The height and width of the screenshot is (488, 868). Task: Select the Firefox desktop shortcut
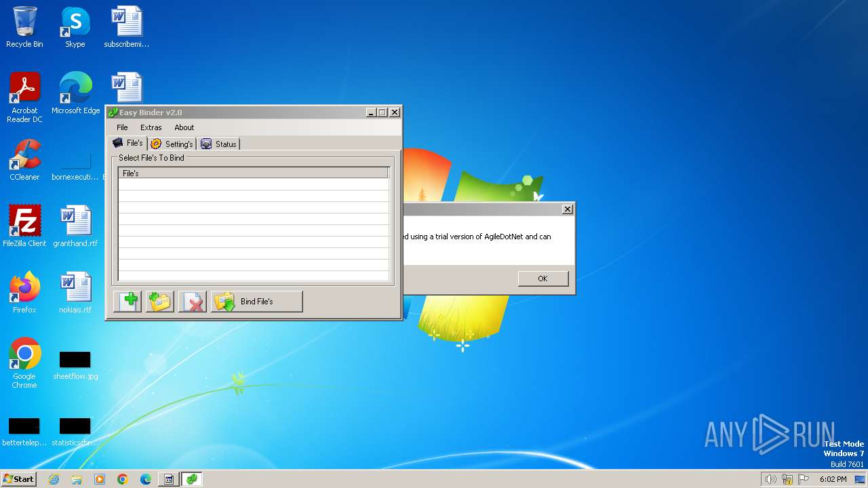coord(24,293)
